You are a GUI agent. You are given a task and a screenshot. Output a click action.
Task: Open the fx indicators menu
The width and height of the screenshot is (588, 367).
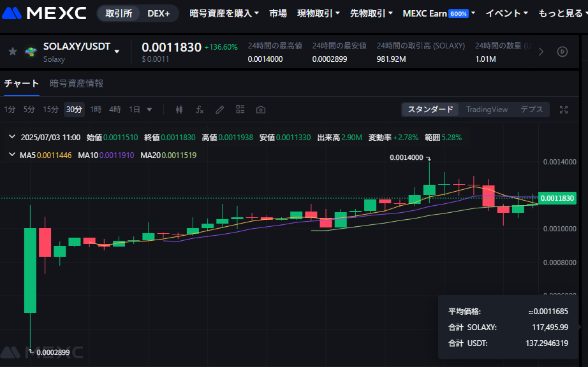[199, 110]
